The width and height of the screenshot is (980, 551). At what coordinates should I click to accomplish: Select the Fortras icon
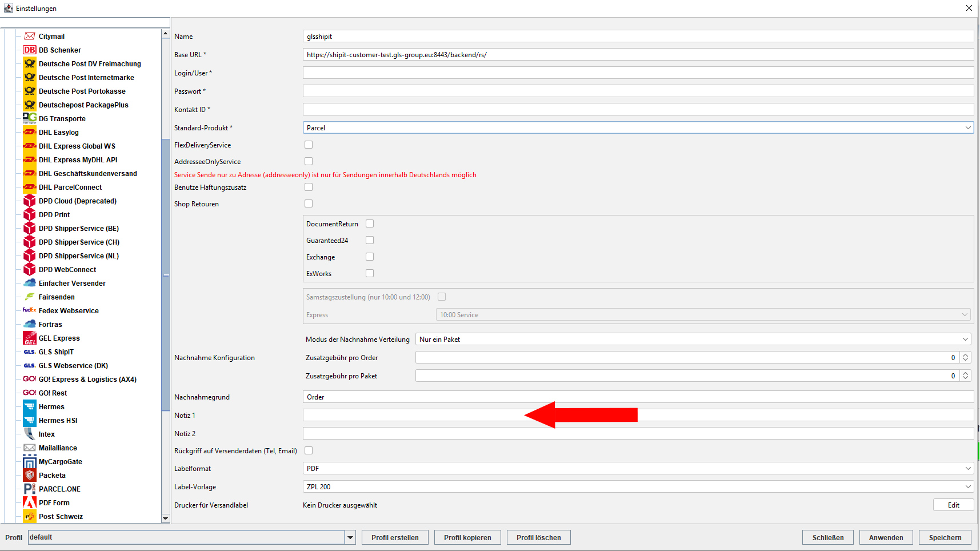pyautogui.click(x=30, y=324)
